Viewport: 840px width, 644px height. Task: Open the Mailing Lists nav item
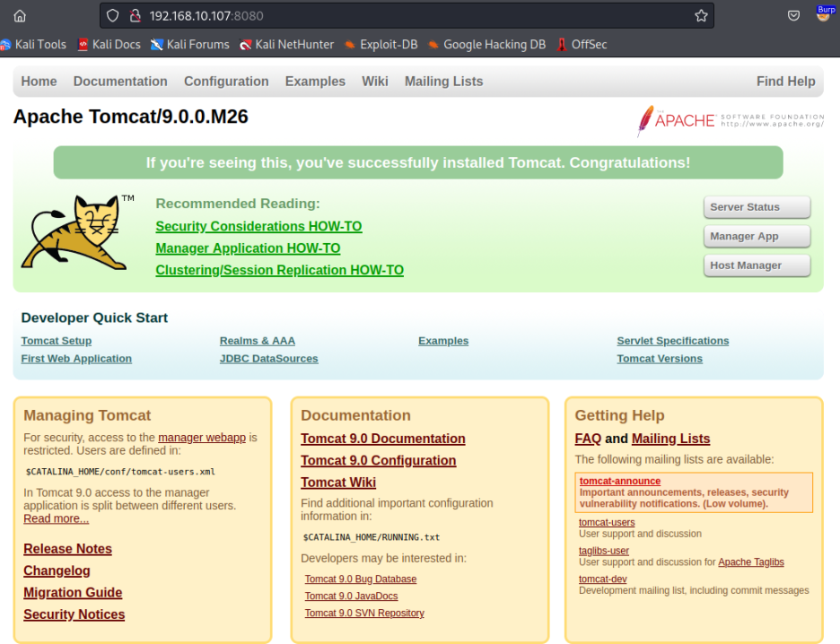[443, 82]
